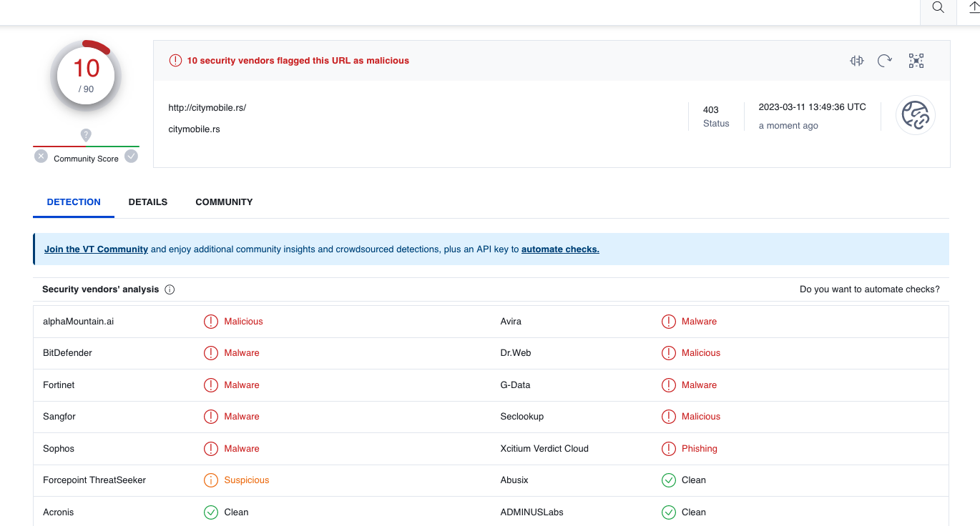
Task: Click Seclookup malicious alert icon
Action: 669,417
